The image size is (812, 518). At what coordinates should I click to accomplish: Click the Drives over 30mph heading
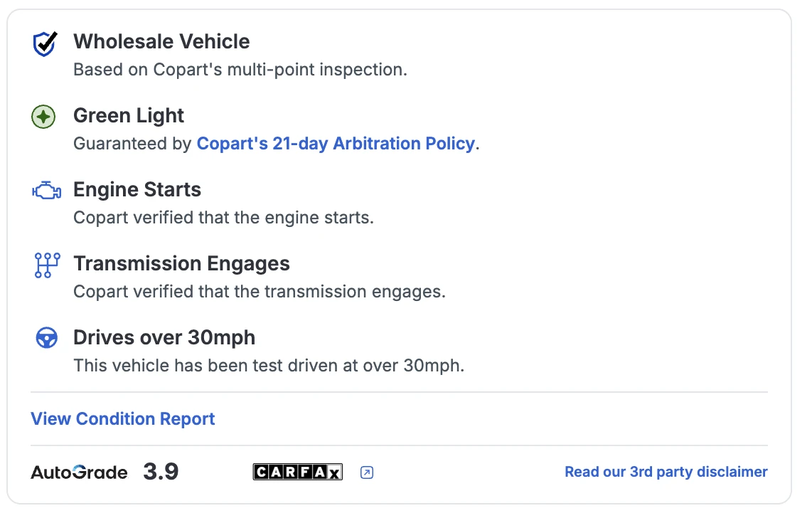pyautogui.click(x=164, y=337)
